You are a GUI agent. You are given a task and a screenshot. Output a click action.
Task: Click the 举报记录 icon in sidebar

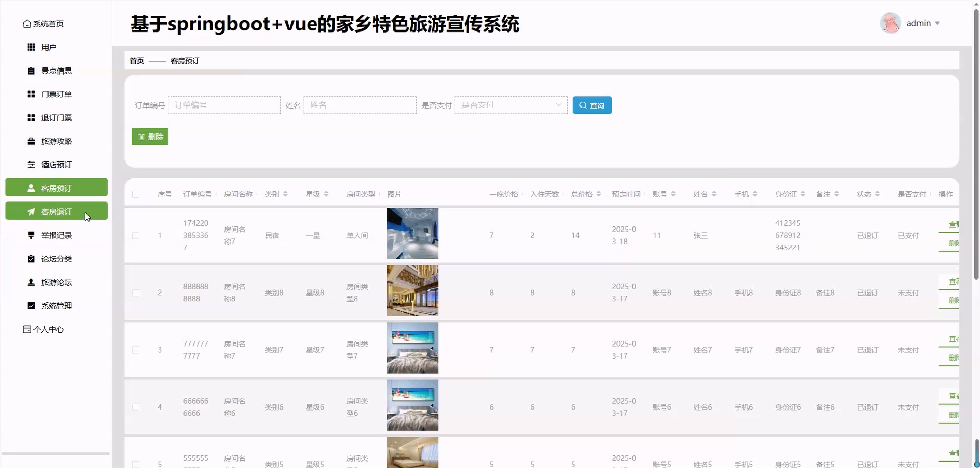[x=31, y=235]
